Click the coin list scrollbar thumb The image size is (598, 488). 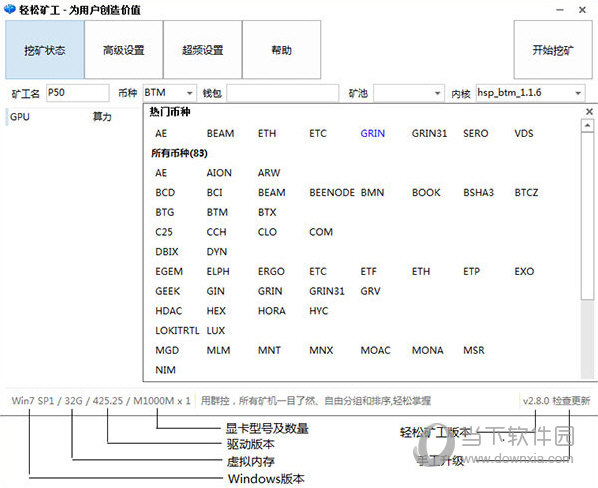pos(587,216)
